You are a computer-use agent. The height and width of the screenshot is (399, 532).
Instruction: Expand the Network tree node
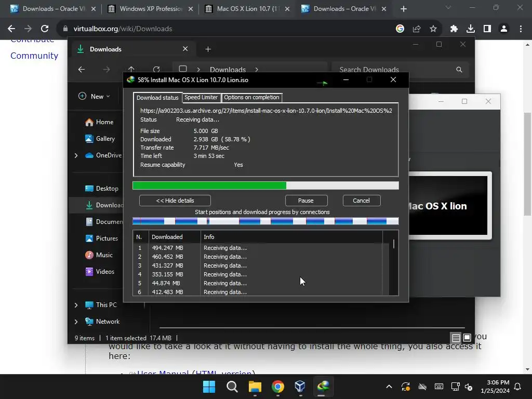click(76, 322)
